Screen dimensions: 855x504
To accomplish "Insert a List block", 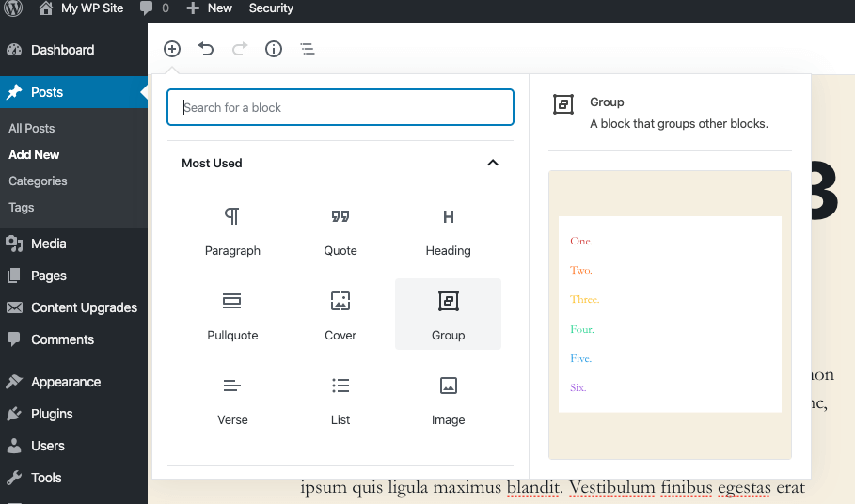I will tap(340, 400).
